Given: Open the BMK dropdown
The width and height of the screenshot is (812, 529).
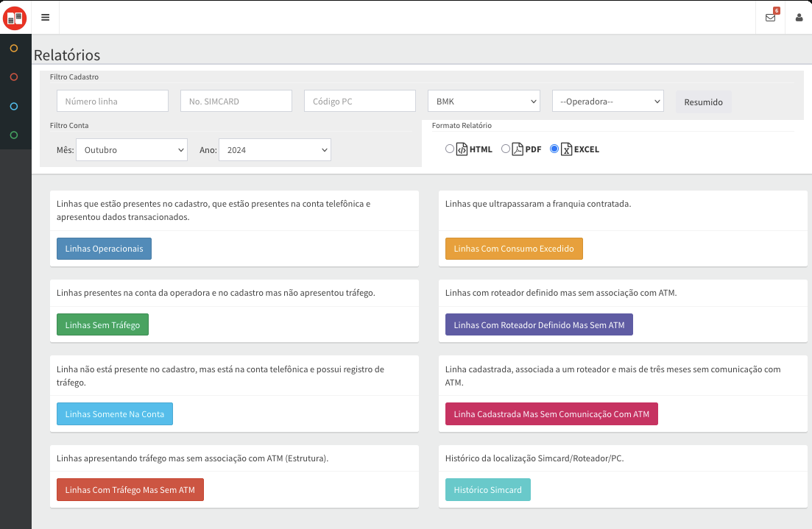Looking at the screenshot, I should coord(484,102).
